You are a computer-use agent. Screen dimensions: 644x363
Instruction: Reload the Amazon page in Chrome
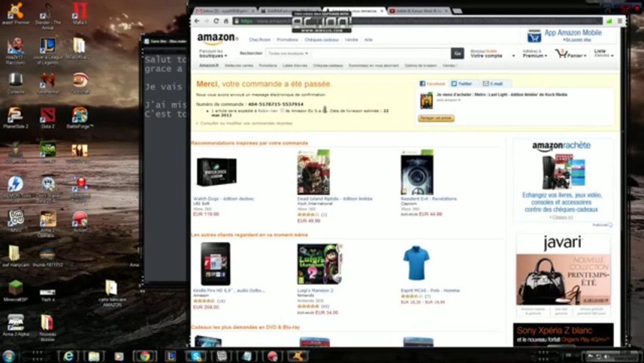point(216,21)
